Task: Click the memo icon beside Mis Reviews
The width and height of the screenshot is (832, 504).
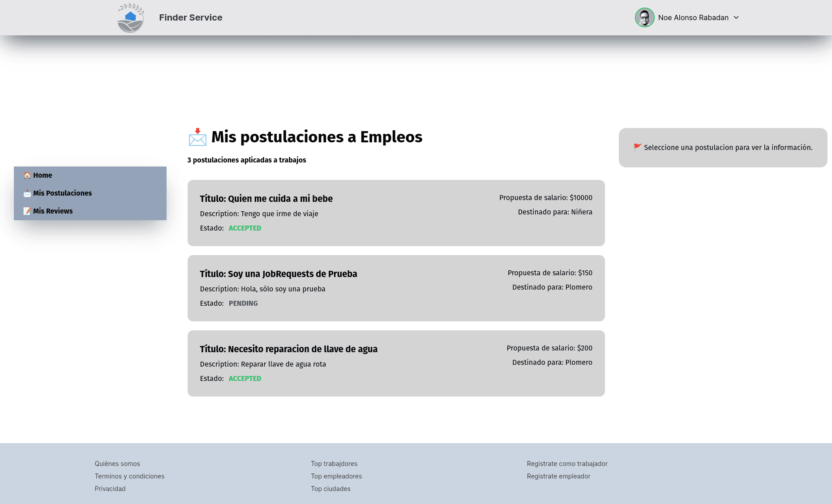Action: tap(27, 211)
